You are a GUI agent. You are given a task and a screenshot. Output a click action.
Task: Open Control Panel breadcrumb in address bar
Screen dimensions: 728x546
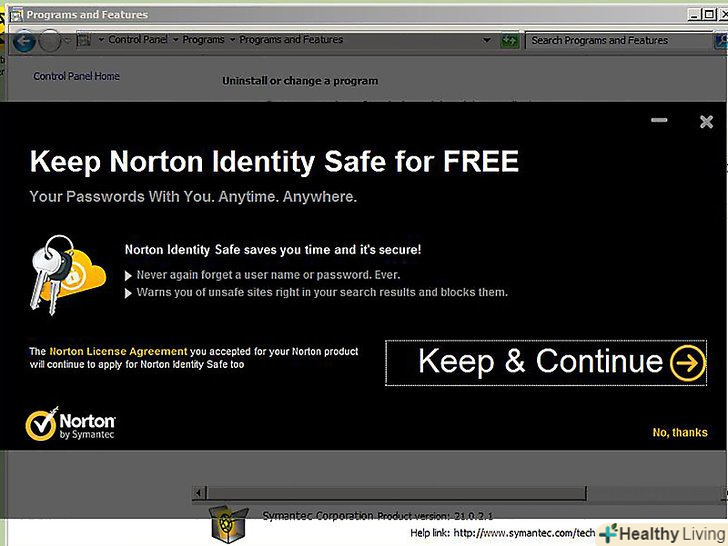(138, 40)
